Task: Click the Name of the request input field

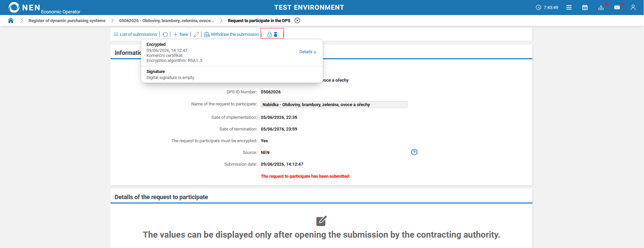Action: (x=334, y=104)
